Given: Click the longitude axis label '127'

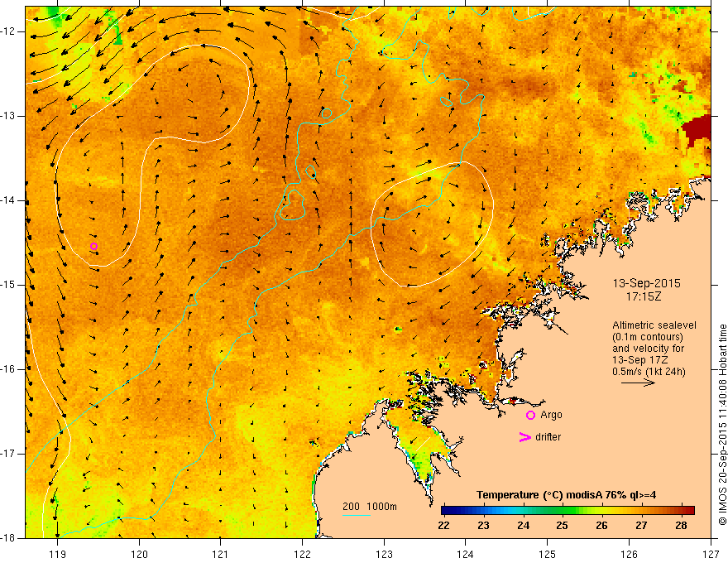Looking at the screenshot, I should coord(711,554).
